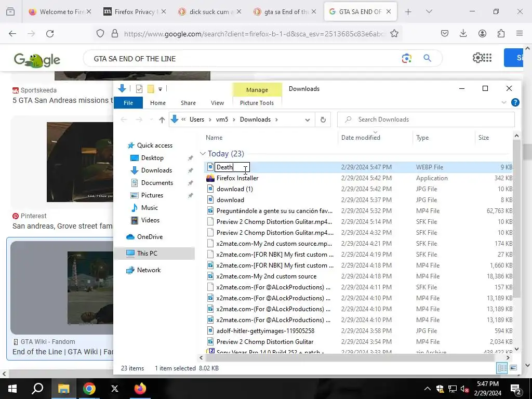Open the Firefox account icon
This screenshot has width=532, height=399.
[482, 33]
